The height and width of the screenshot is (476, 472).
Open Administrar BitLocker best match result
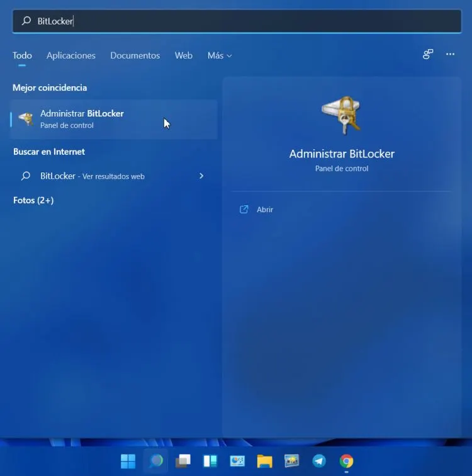pyautogui.click(x=114, y=119)
